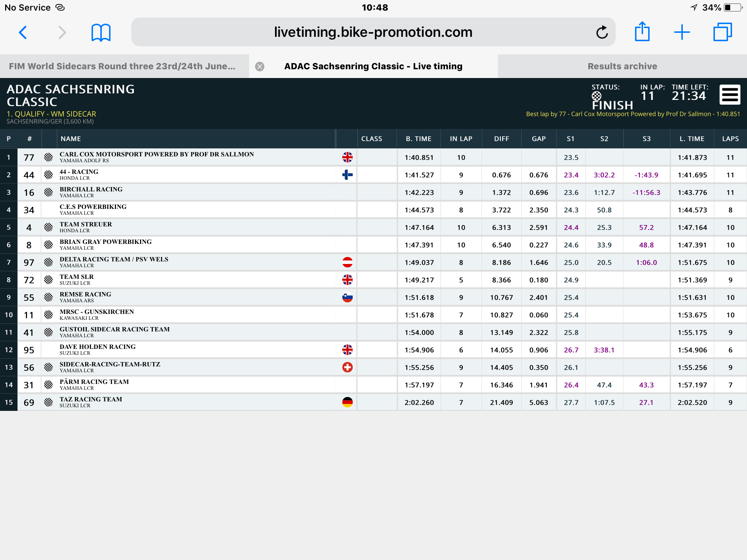
Task: Open the Safari share sheet icon
Action: pyautogui.click(x=642, y=31)
